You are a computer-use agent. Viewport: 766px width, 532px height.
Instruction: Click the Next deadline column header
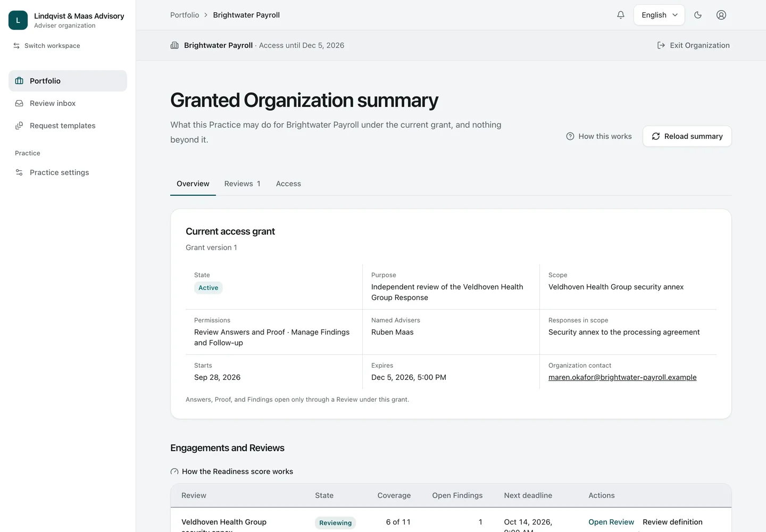(528, 495)
